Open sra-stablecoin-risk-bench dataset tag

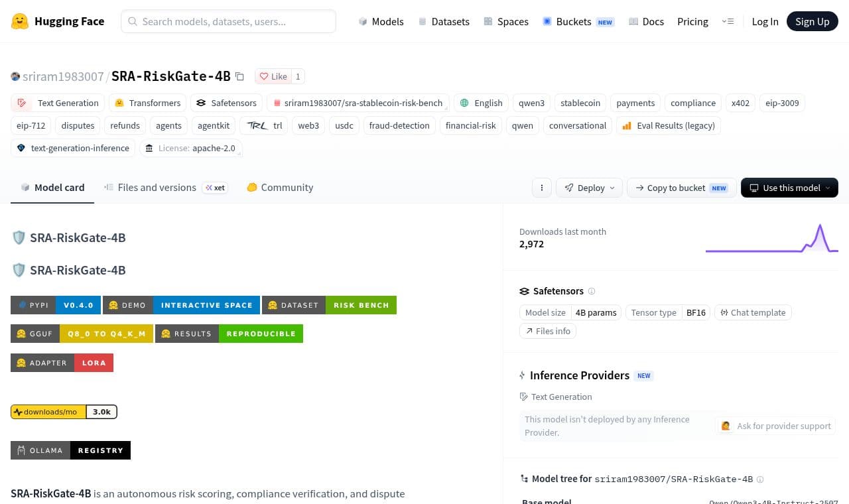pos(358,103)
